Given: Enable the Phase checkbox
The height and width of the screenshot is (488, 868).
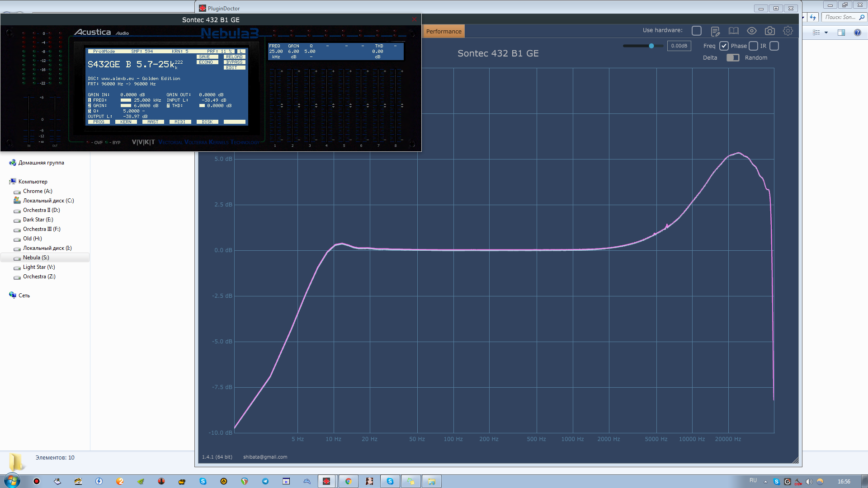Looking at the screenshot, I should tap(753, 46).
